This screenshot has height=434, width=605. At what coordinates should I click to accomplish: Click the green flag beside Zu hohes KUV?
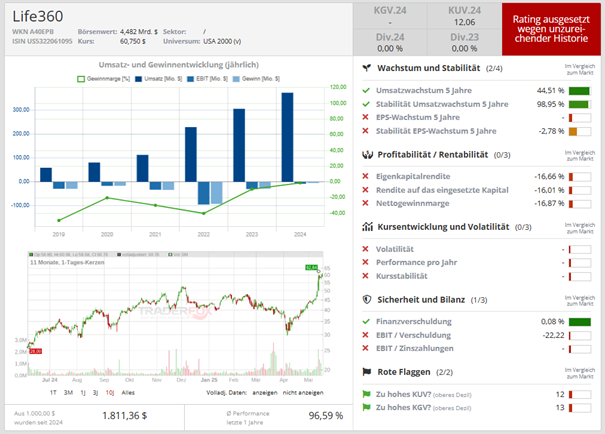click(366, 394)
